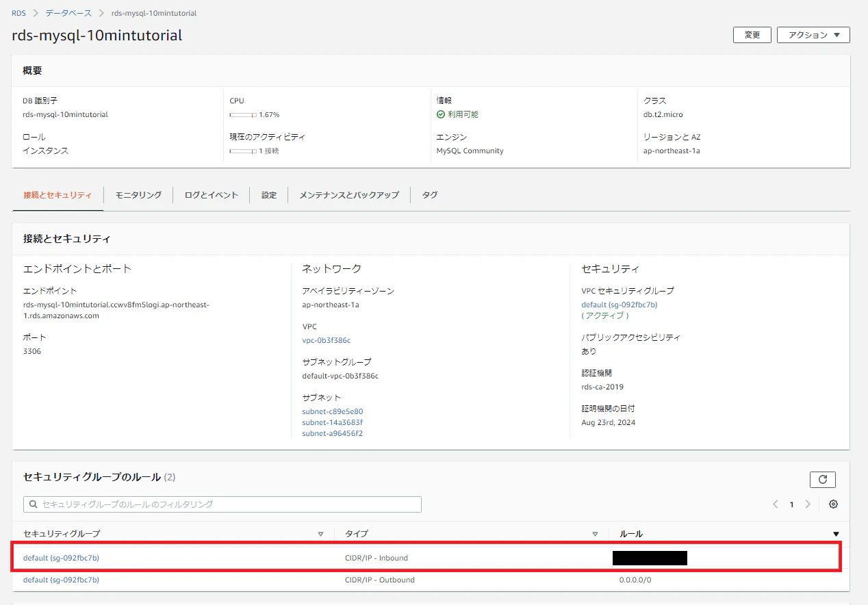Click the port value 3306

pos(32,351)
